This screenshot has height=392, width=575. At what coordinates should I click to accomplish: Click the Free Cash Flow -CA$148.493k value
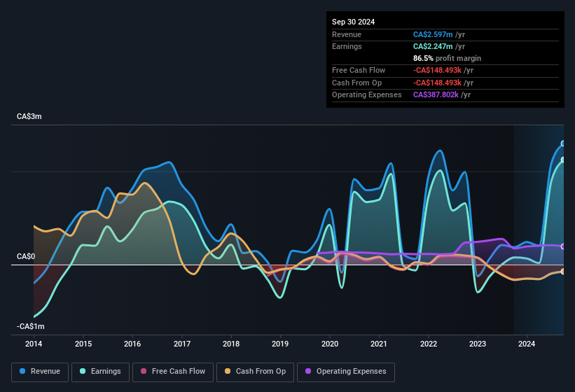(x=437, y=70)
